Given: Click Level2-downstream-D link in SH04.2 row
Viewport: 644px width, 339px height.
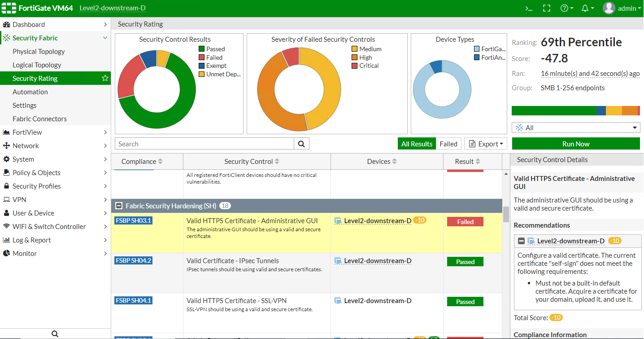Looking at the screenshot, I should coord(378,261).
